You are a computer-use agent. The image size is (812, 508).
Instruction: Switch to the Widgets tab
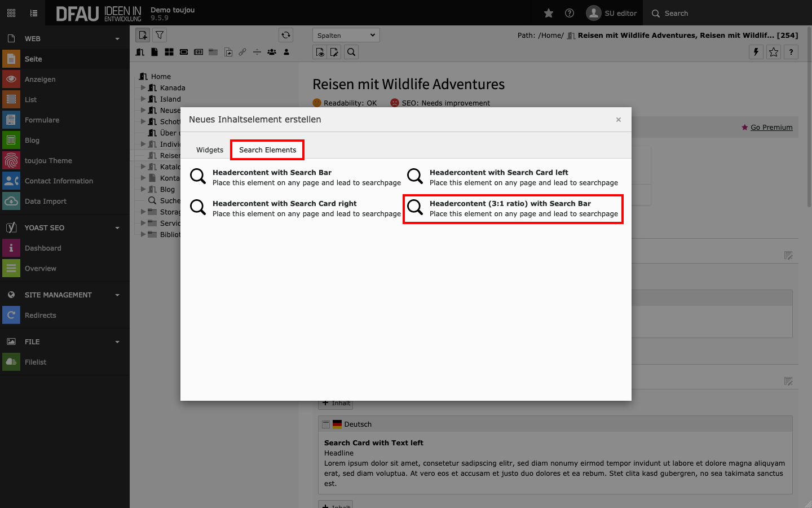click(x=210, y=150)
